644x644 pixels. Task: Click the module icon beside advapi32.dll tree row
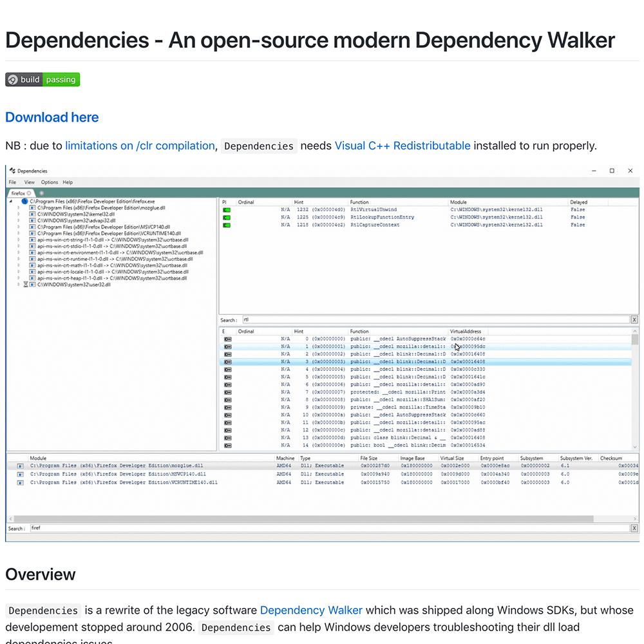32,220
